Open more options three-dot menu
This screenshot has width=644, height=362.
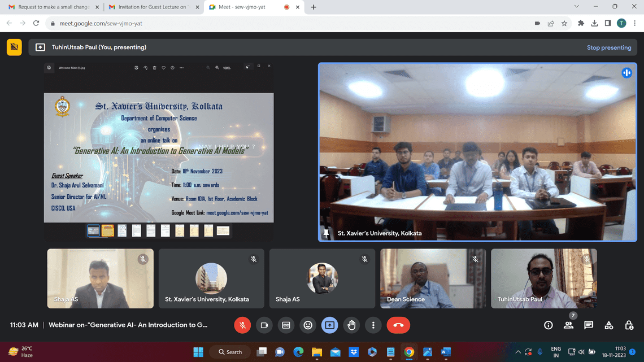coord(373,325)
